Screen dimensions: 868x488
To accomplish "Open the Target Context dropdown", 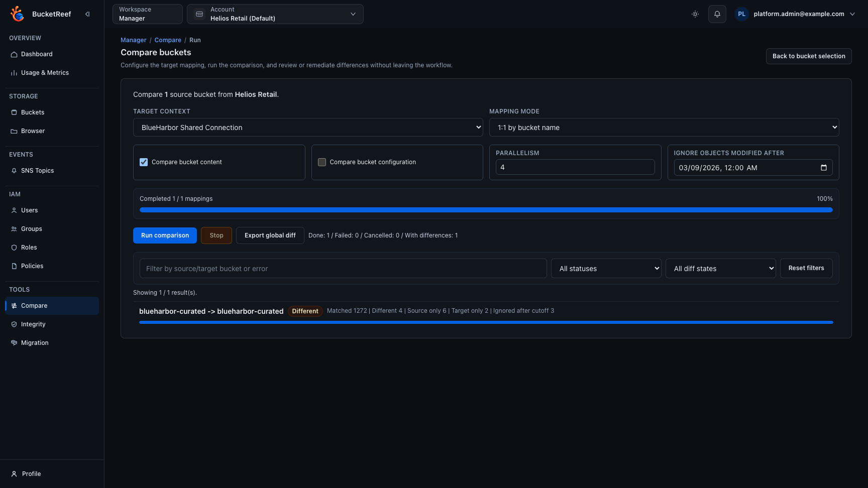I will tap(308, 128).
